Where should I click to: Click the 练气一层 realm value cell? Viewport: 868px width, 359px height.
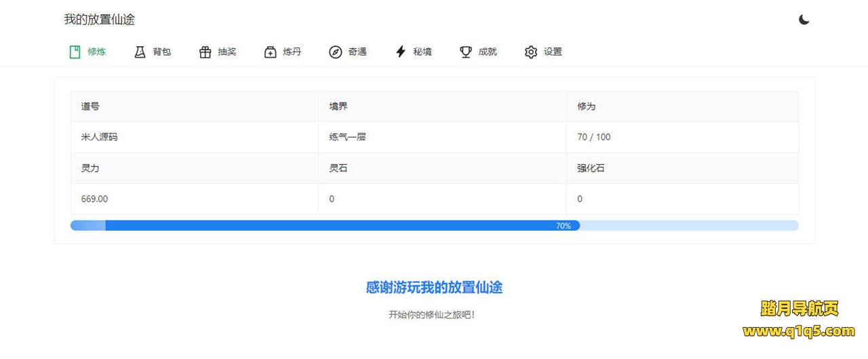(348, 137)
